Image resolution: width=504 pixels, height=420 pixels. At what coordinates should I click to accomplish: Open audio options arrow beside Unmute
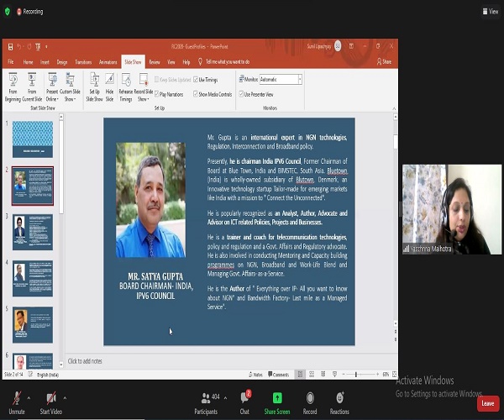[x=29, y=398]
